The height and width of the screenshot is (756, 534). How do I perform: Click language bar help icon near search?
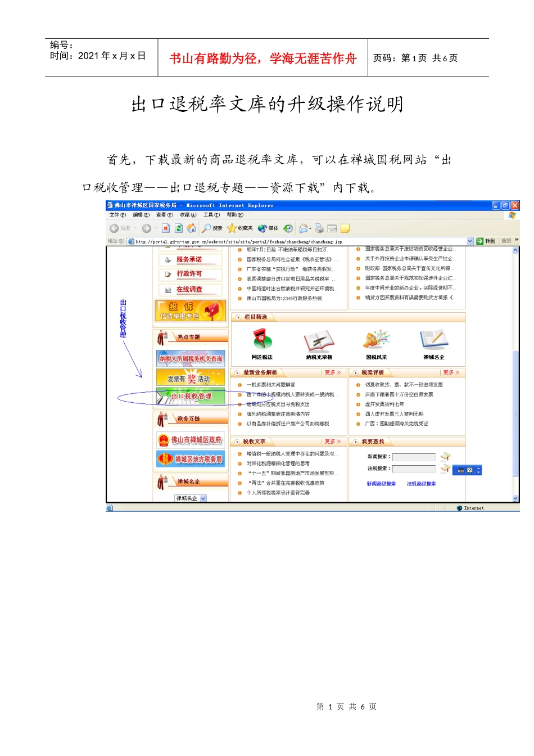tap(470, 470)
